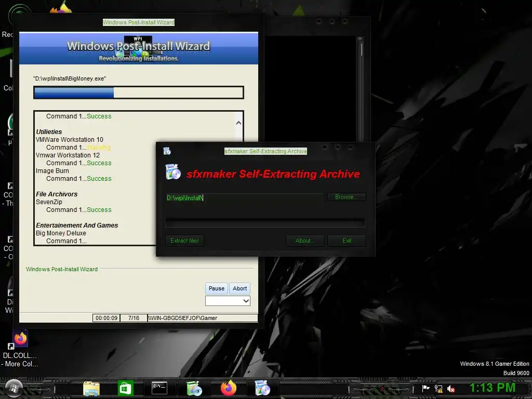
Task: Click the Big Money Deluxe log entry
Action: coord(61,233)
